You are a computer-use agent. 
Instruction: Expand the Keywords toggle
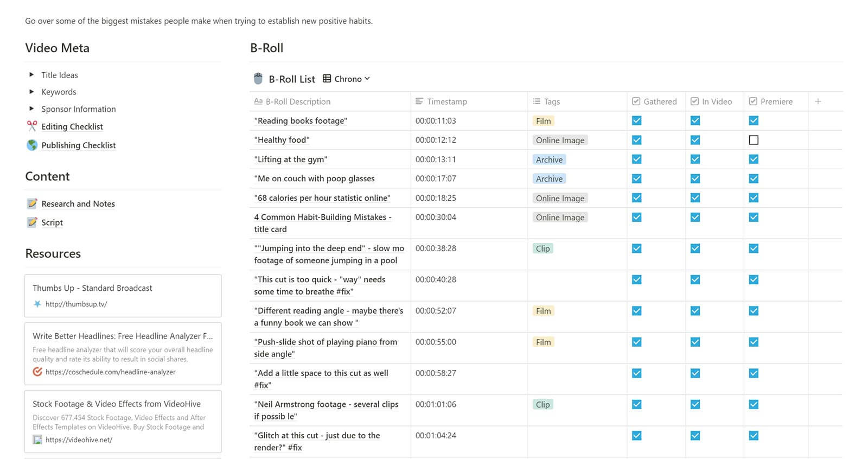click(31, 92)
